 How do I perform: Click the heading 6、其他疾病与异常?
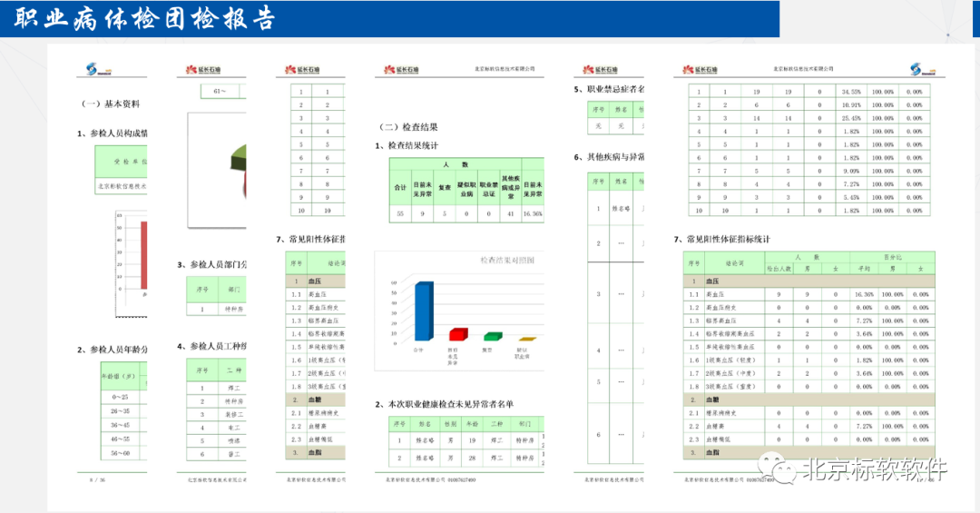pos(610,157)
